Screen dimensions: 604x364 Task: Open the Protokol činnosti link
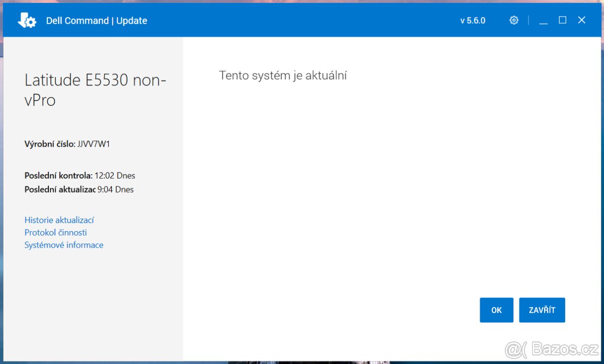[x=55, y=232]
